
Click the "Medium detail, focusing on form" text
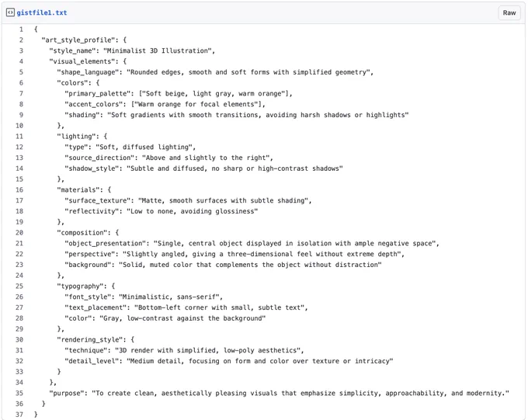(190, 362)
